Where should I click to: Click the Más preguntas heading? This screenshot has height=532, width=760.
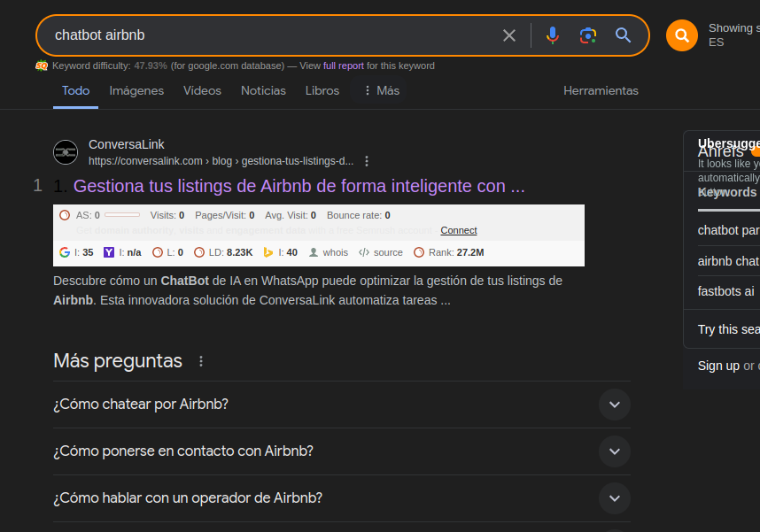[118, 361]
